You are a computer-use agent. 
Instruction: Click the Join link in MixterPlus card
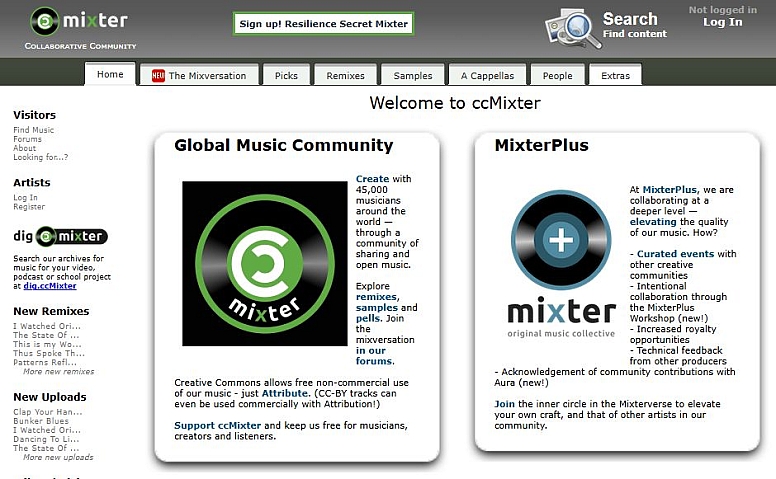(504, 404)
